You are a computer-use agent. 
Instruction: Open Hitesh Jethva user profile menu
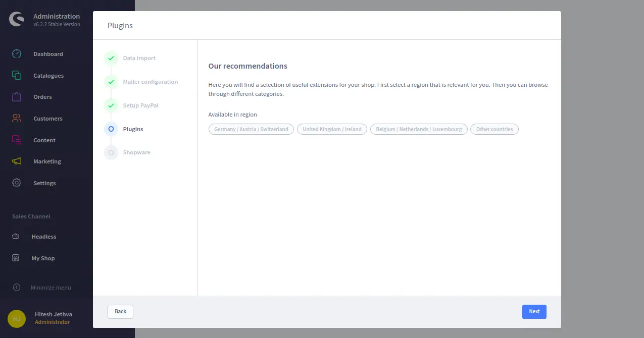(54, 314)
